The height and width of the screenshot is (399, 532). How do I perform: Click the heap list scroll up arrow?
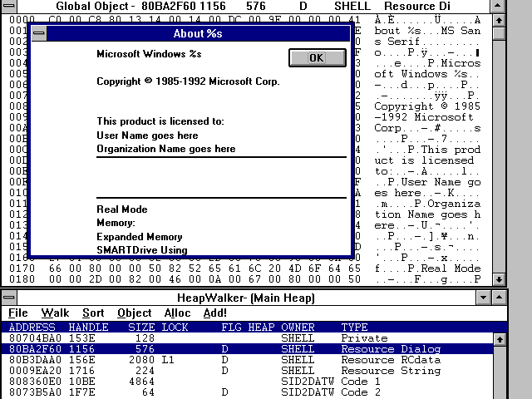[498, 339]
